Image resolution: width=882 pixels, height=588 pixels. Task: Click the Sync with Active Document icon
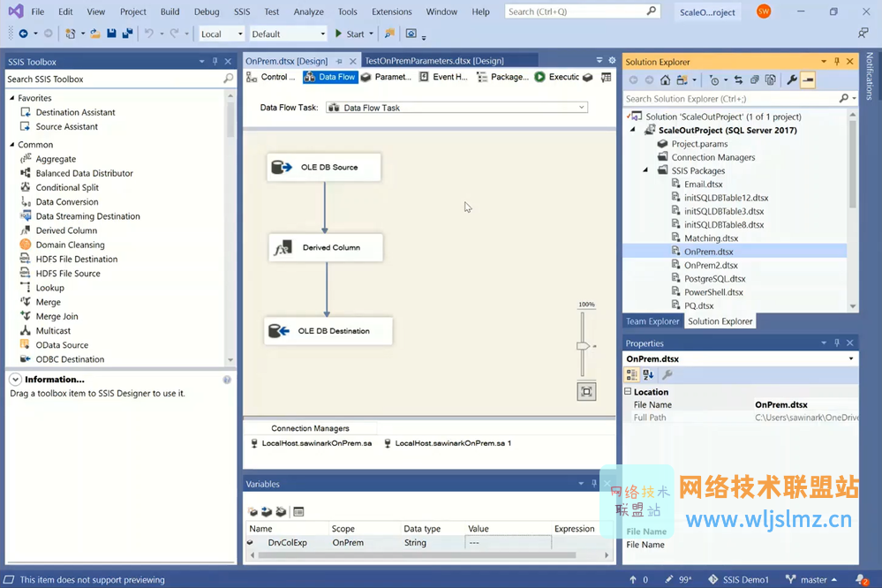(738, 79)
